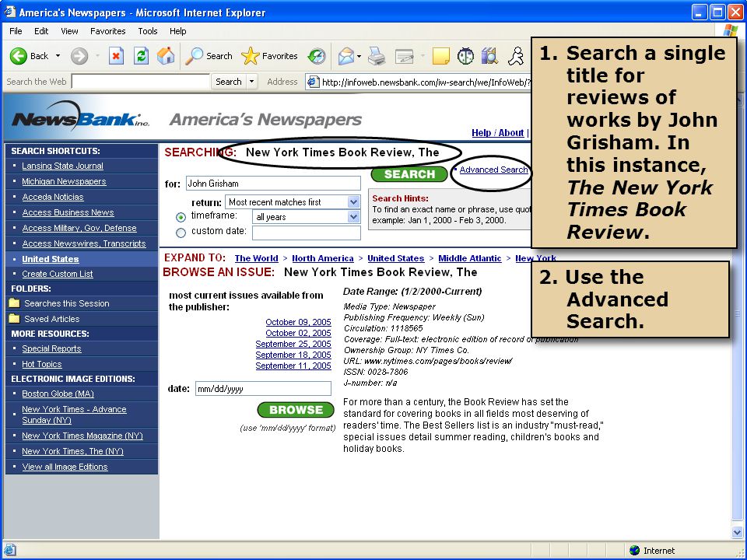The height and width of the screenshot is (560, 747).
Task: Click vertical scrollbar down arrow
Action: pyautogui.click(x=738, y=532)
